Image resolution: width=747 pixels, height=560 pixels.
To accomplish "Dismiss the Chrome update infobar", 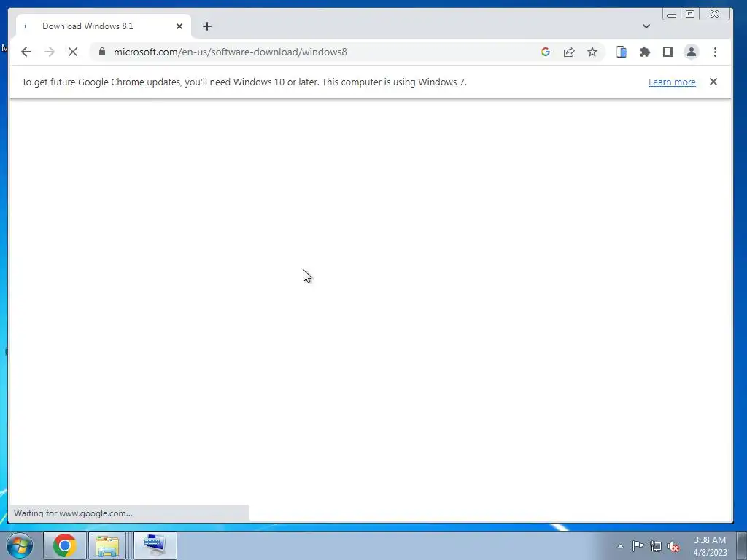I will (713, 82).
